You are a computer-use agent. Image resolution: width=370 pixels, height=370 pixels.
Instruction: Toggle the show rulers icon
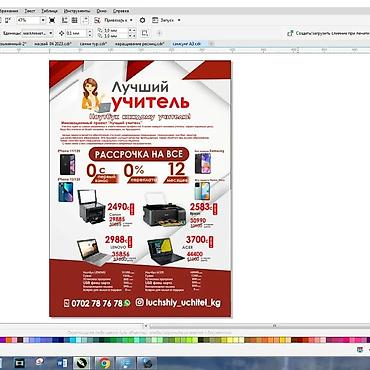pos(65,20)
